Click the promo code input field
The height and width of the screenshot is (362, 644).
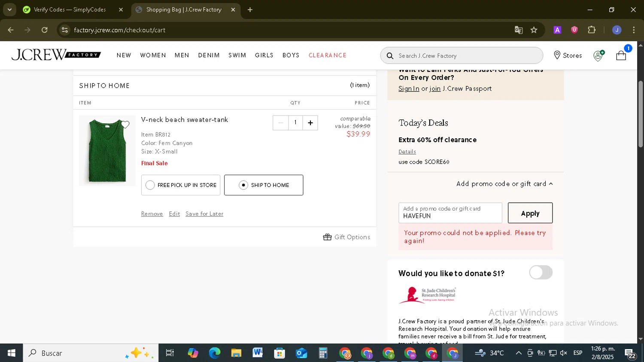[450, 213]
